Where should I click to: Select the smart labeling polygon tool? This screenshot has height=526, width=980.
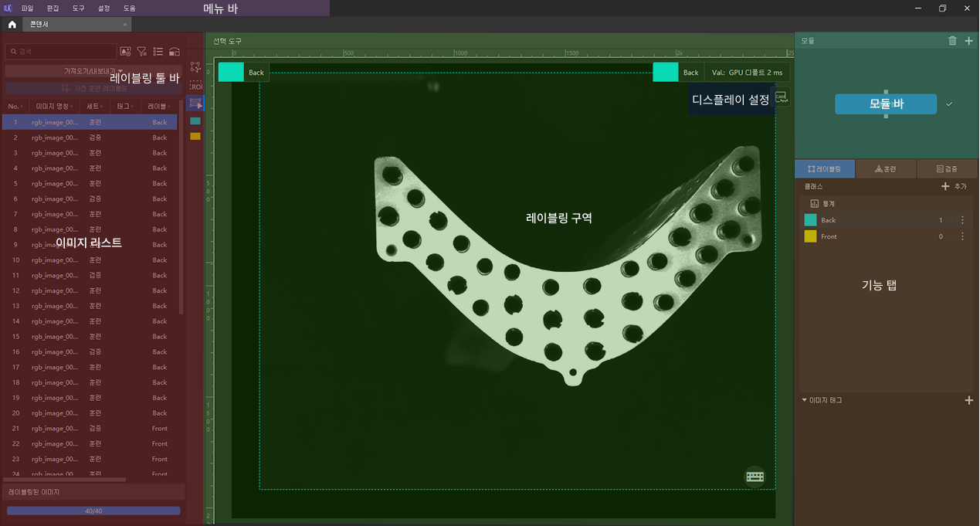[x=195, y=67]
